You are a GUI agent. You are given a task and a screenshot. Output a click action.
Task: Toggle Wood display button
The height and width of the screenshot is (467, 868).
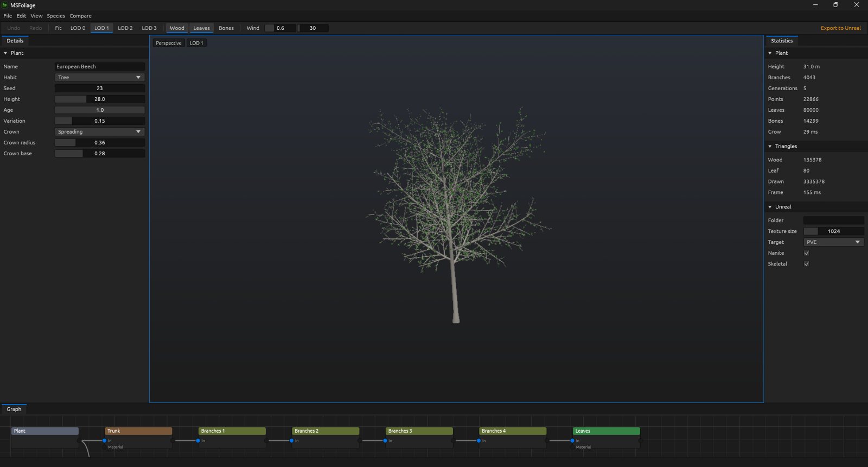click(x=177, y=28)
